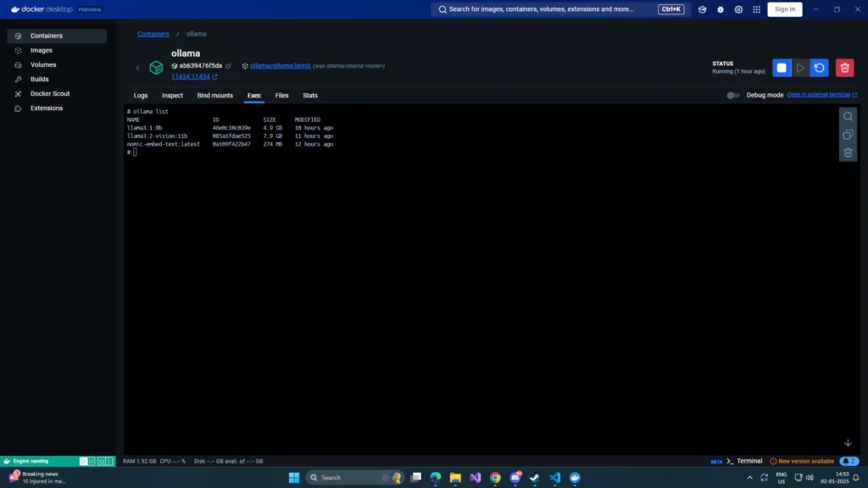Copy the container ID ab639476f5da

click(228, 66)
